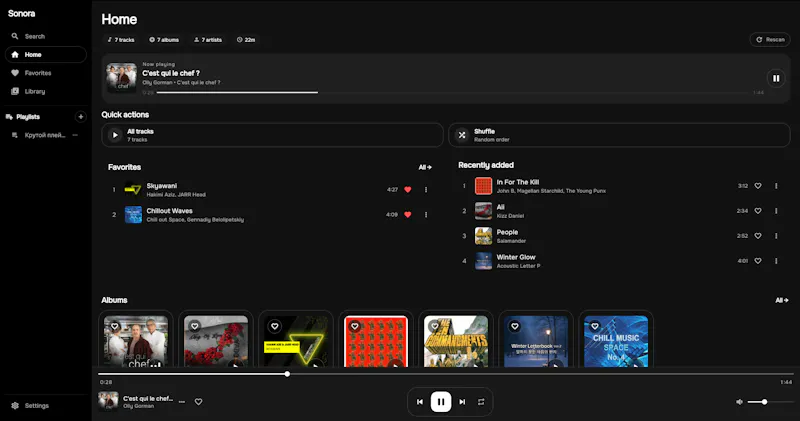Click the current track cover in bottom player
The height and width of the screenshot is (421, 800).
108,401
